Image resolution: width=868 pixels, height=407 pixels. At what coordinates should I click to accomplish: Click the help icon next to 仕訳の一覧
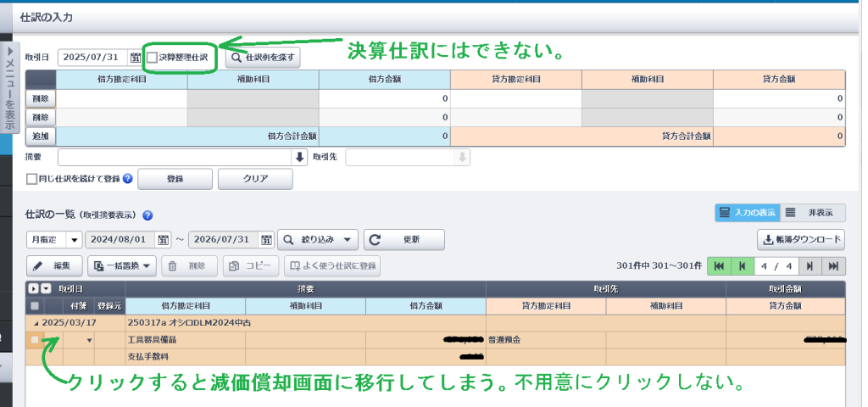147,215
